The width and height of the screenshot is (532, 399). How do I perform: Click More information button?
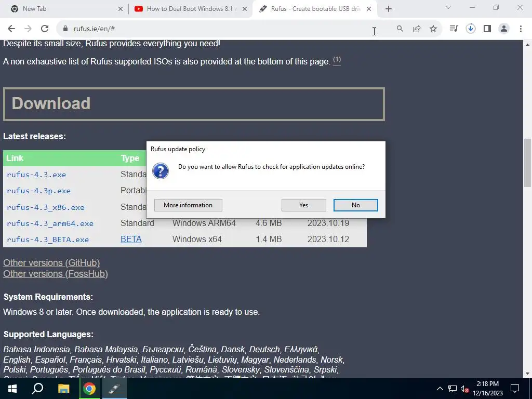188,205
